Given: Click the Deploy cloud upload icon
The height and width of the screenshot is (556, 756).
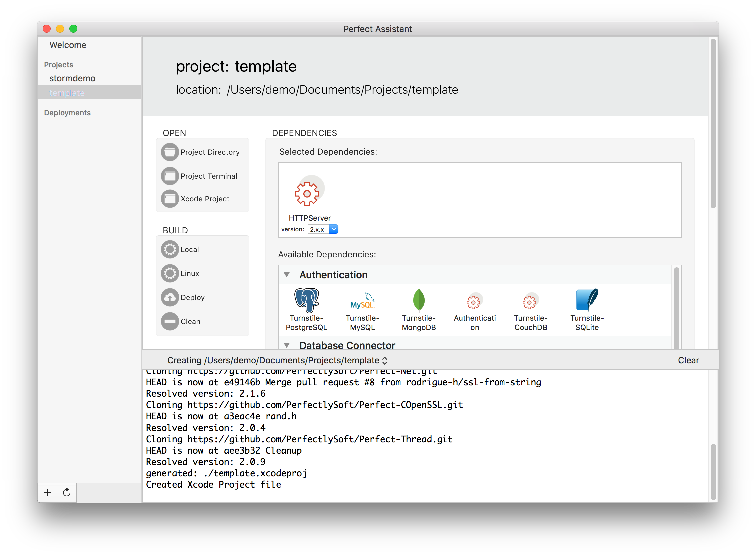Looking at the screenshot, I should pos(170,298).
